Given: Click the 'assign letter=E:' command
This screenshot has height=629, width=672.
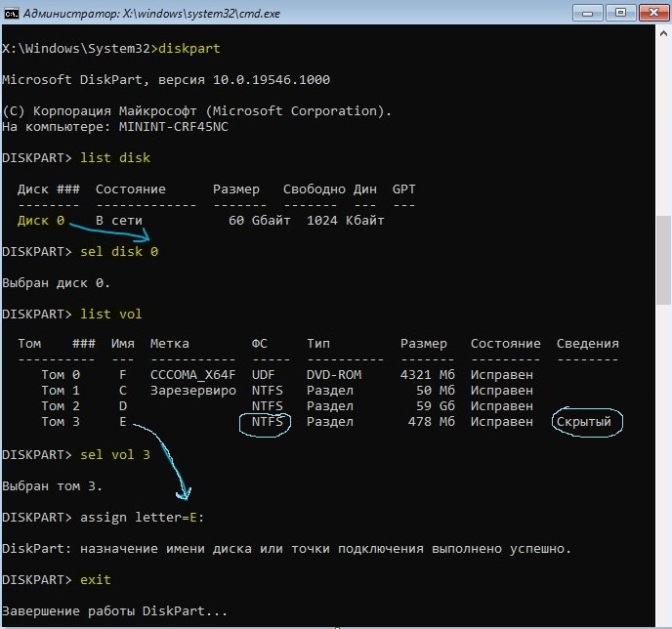Looking at the screenshot, I should pos(143,518).
